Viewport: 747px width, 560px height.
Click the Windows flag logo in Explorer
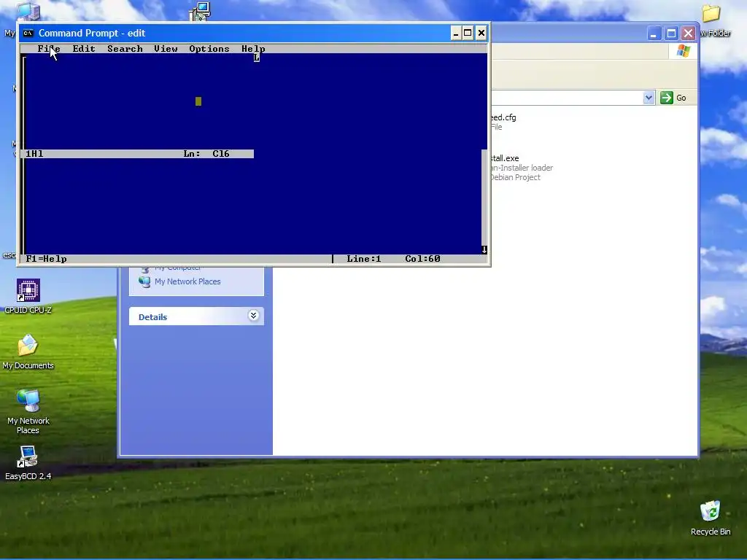coord(683,50)
